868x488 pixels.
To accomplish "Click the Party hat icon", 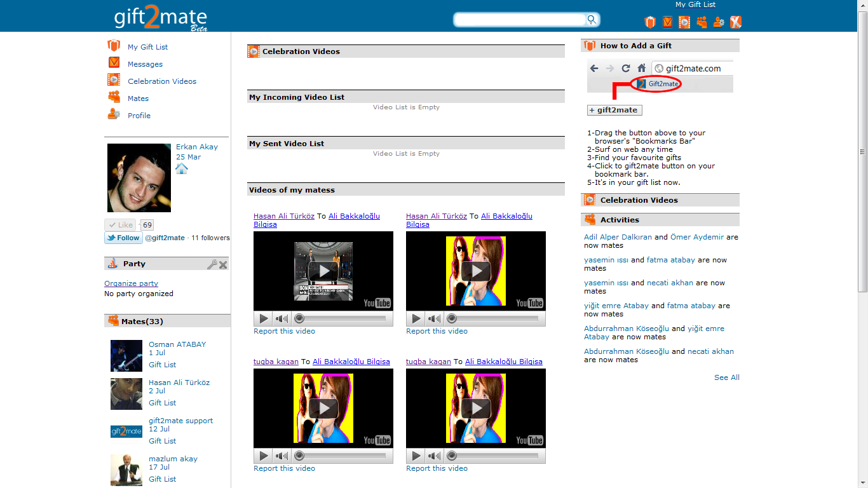I will click(x=112, y=264).
